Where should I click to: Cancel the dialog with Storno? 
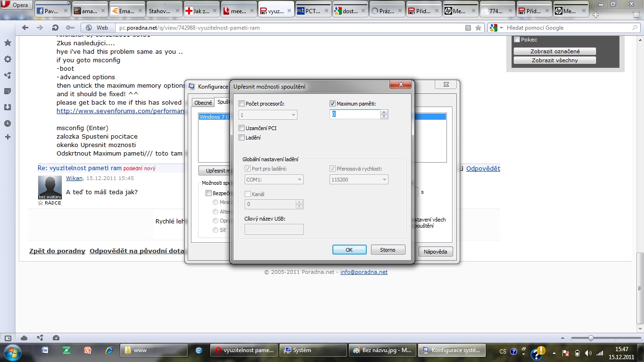[388, 250]
